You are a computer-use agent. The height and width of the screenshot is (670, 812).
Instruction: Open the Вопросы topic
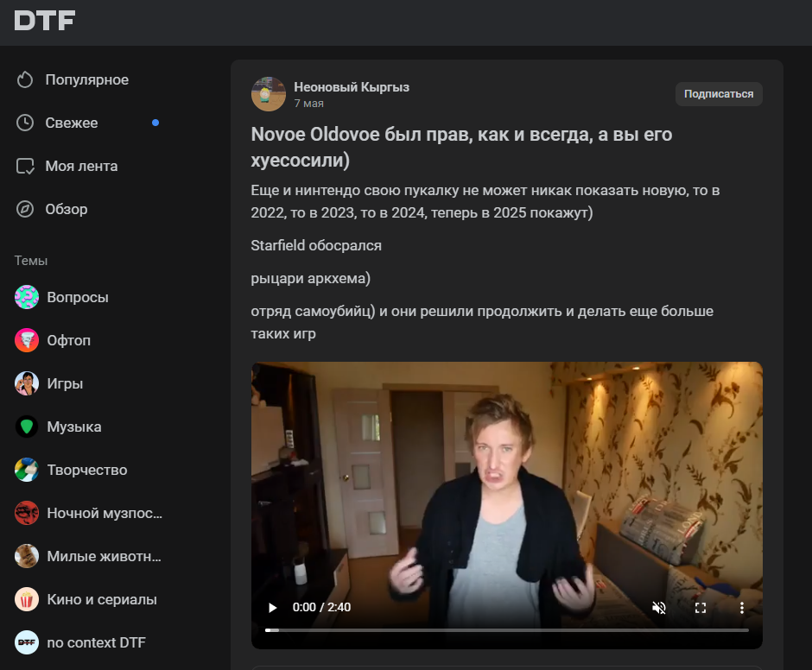click(78, 297)
